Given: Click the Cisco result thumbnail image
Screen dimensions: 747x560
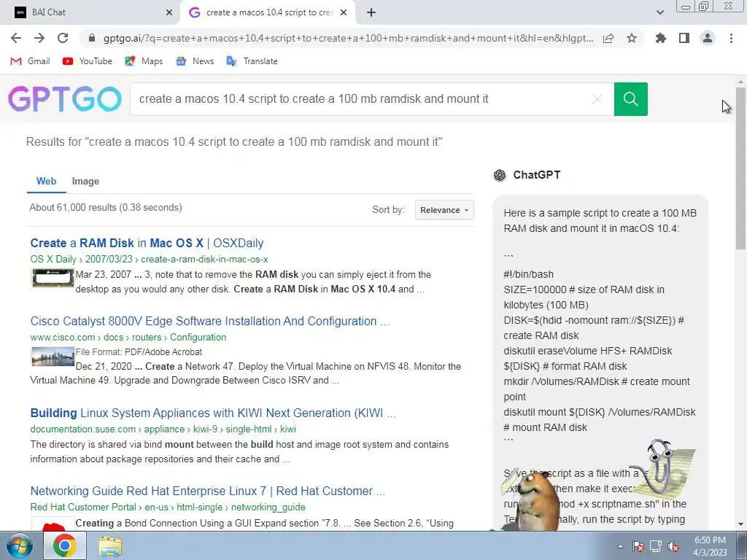Looking at the screenshot, I should coord(53,356).
